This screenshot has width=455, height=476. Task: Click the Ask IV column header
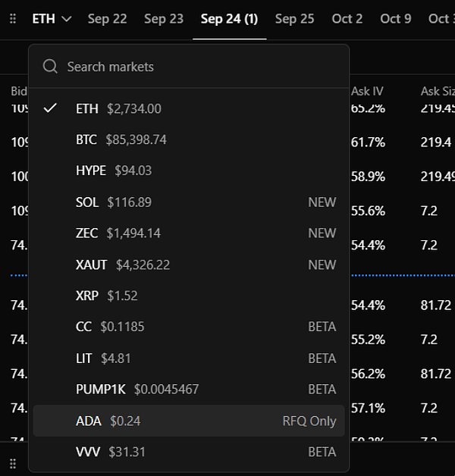367,91
